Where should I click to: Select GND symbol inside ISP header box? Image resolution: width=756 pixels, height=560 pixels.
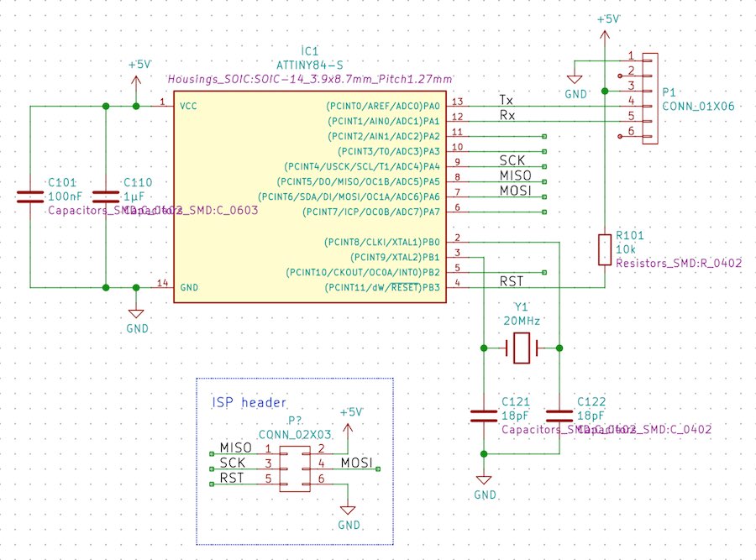pos(348,510)
